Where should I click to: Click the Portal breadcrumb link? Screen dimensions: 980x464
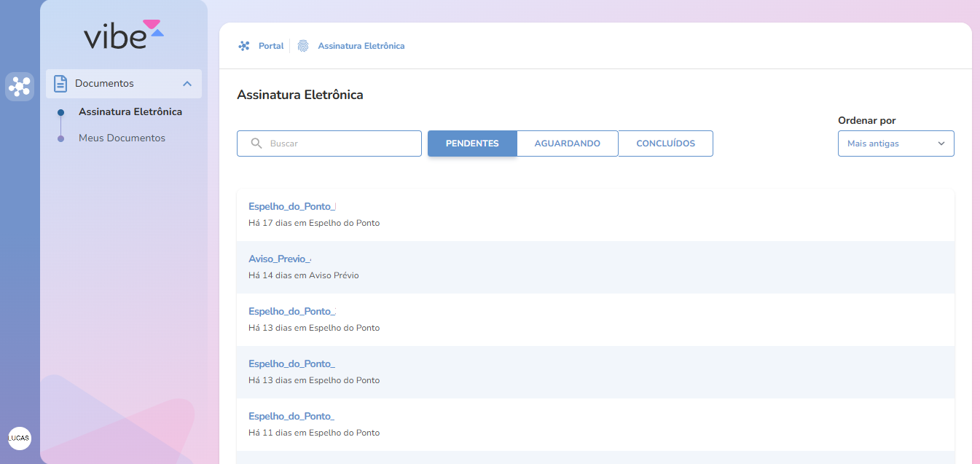[271, 46]
